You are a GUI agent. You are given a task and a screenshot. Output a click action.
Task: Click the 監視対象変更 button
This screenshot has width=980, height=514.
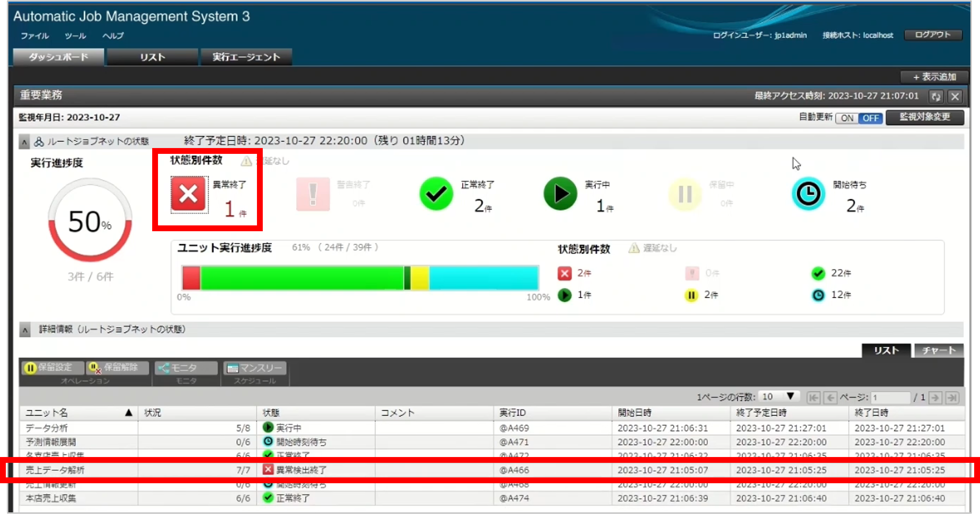click(x=925, y=117)
